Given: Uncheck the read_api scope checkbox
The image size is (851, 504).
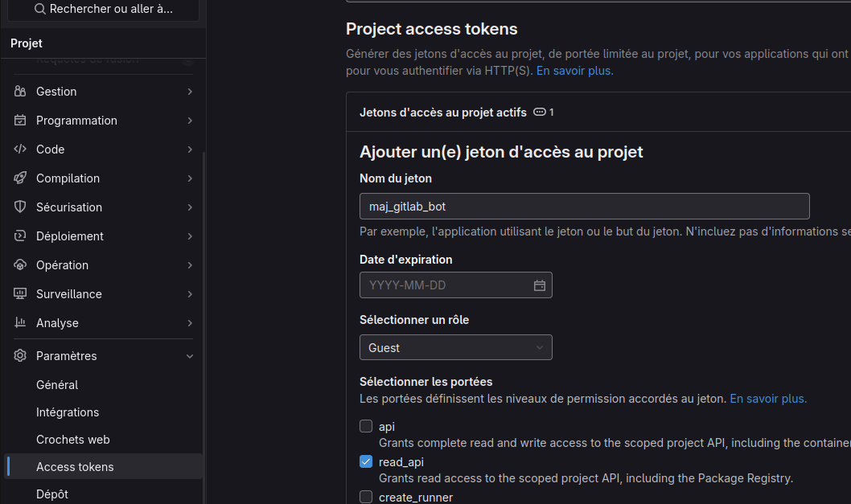Looking at the screenshot, I should [x=366, y=461].
